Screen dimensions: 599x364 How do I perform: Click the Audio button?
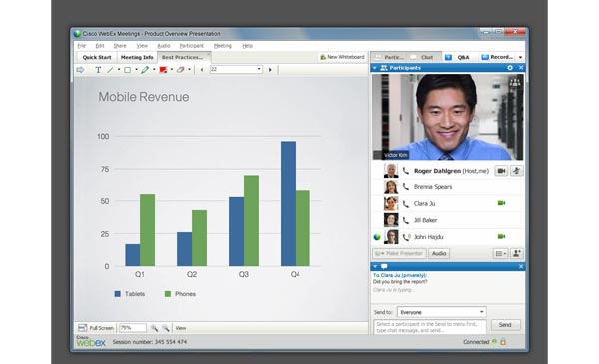439,253
